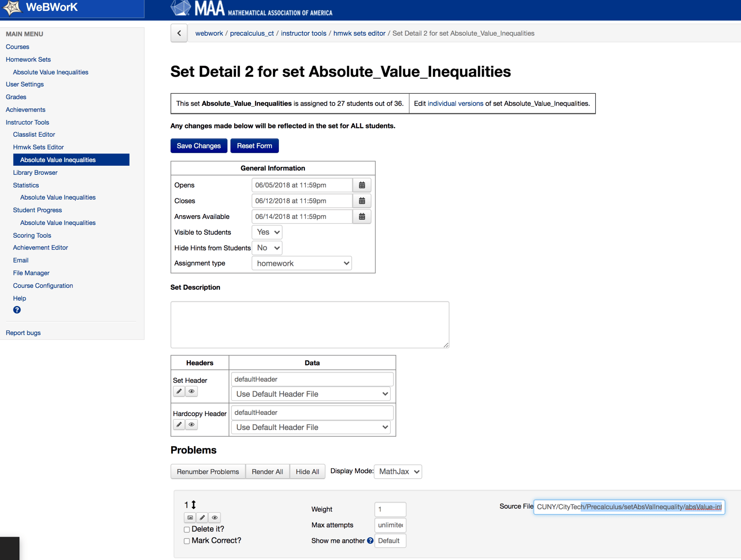
Task: Open Classlist Editor in main menu
Action: pyautogui.click(x=34, y=135)
